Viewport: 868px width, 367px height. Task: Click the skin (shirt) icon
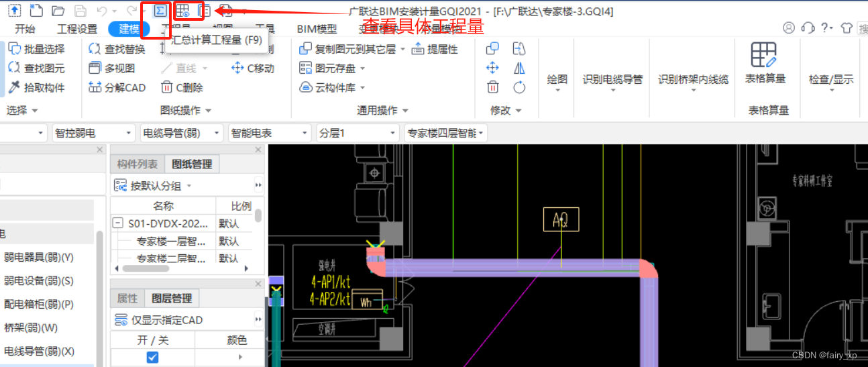(x=847, y=28)
